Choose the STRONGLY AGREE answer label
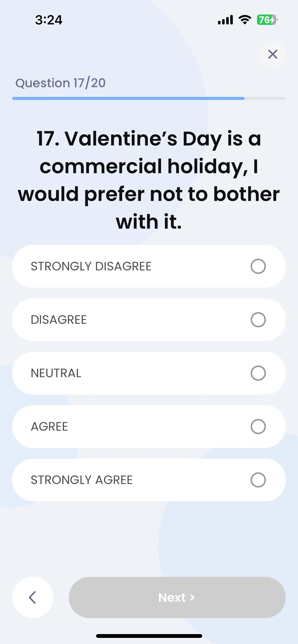Screen dimensions: 298x644 (82, 480)
